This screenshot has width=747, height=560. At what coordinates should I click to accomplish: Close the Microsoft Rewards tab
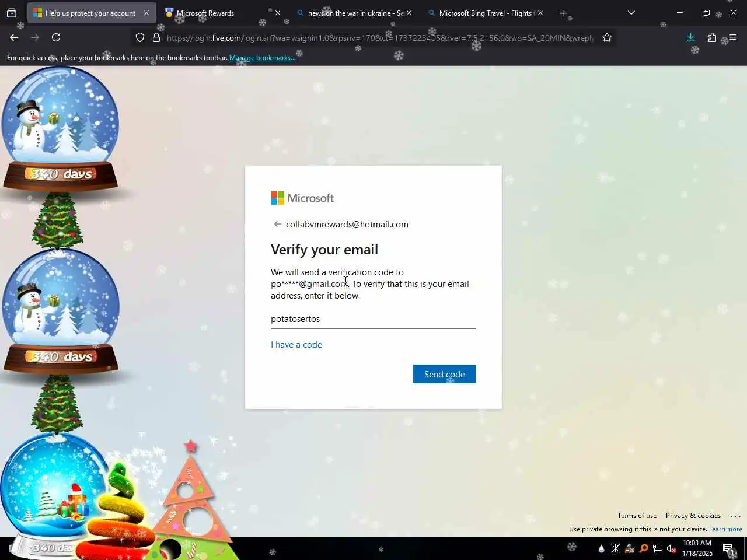coord(278,13)
